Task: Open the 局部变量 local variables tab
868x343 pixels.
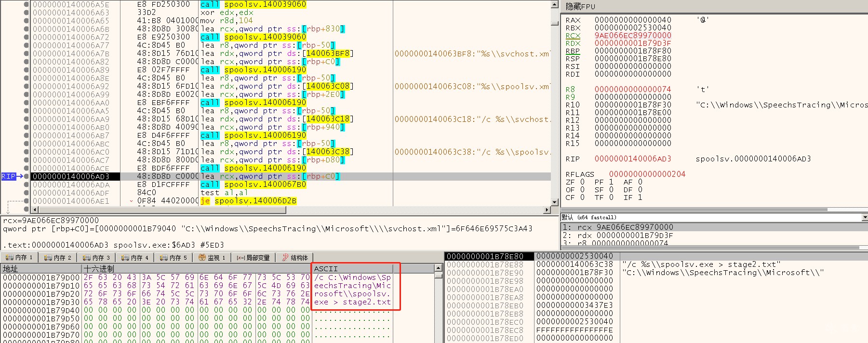Action: click(253, 258)
